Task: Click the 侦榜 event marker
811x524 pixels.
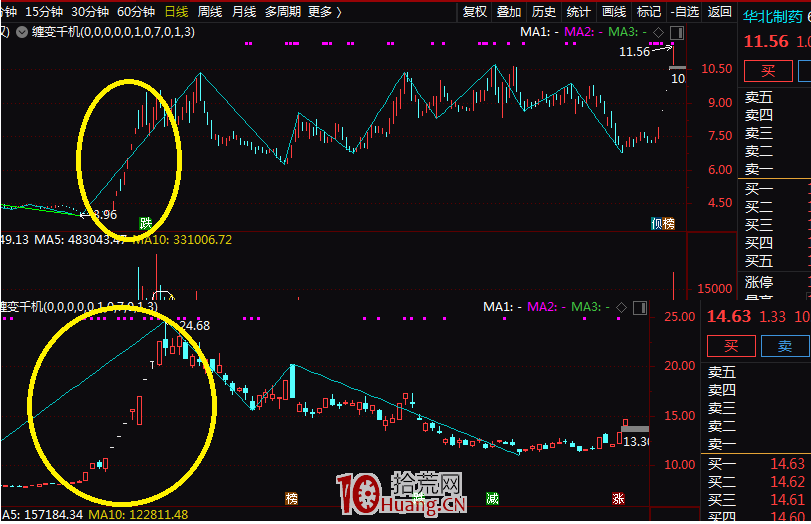Action: [663, 223]
